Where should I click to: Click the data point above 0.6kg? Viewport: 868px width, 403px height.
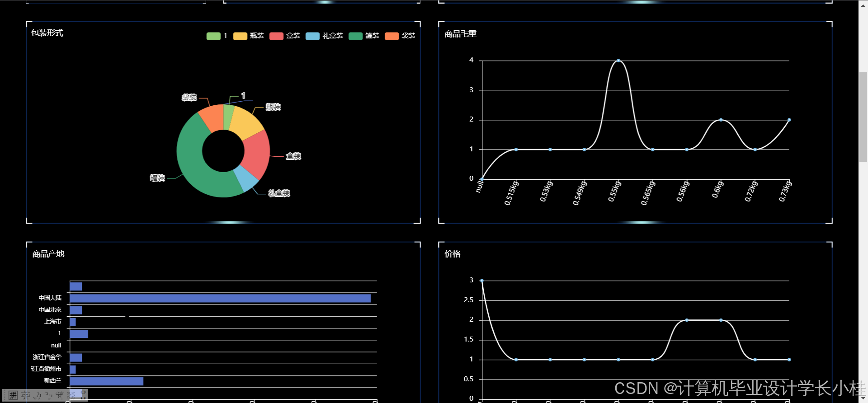tap(721, 120)
